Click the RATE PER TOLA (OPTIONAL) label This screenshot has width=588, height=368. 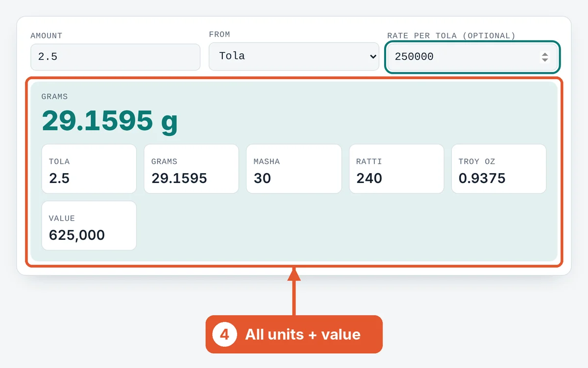(451, 36)
